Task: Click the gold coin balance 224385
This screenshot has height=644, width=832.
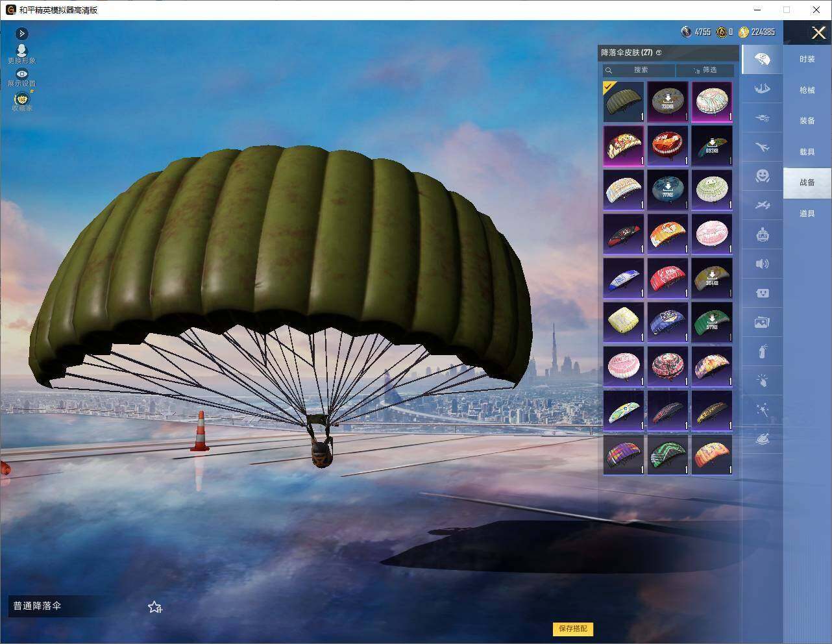Action: (757, 32)
